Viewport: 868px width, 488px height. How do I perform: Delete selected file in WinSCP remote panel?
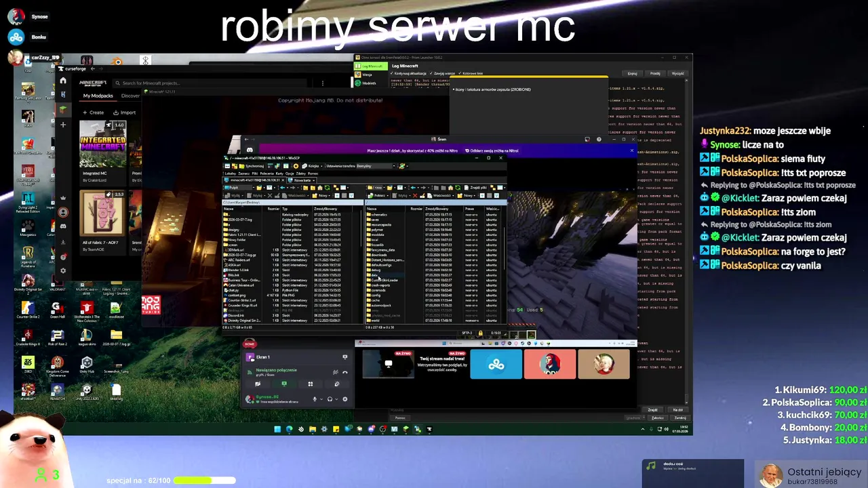pos(415,196)
